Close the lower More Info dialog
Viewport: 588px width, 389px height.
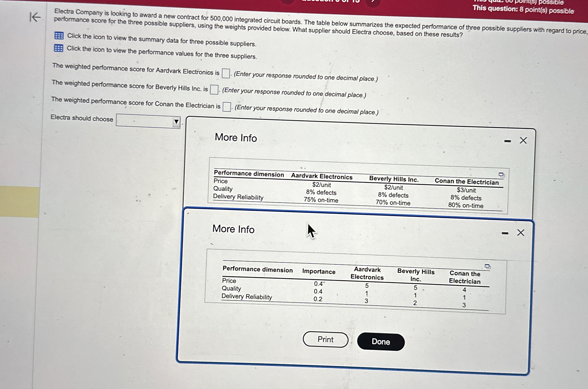pyautogui.click(x=521, y=233)
